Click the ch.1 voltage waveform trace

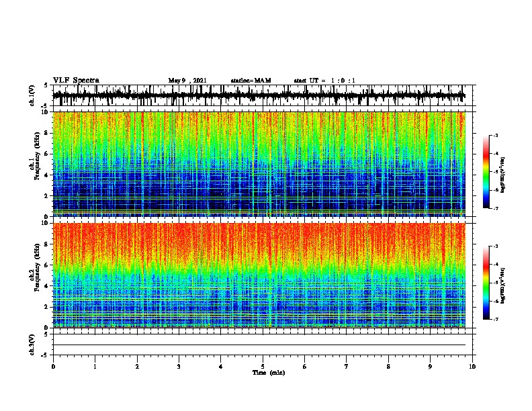pyautogui.click(x=259, y=95)
